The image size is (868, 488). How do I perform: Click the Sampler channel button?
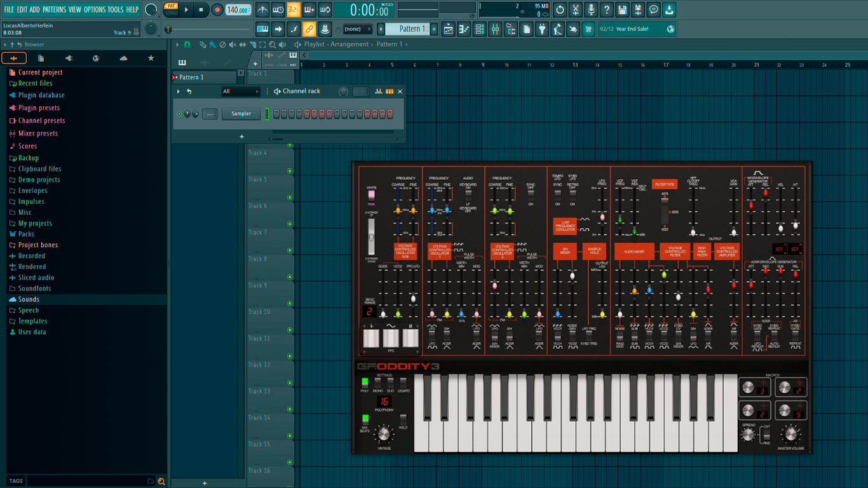(x=241, y=114)
